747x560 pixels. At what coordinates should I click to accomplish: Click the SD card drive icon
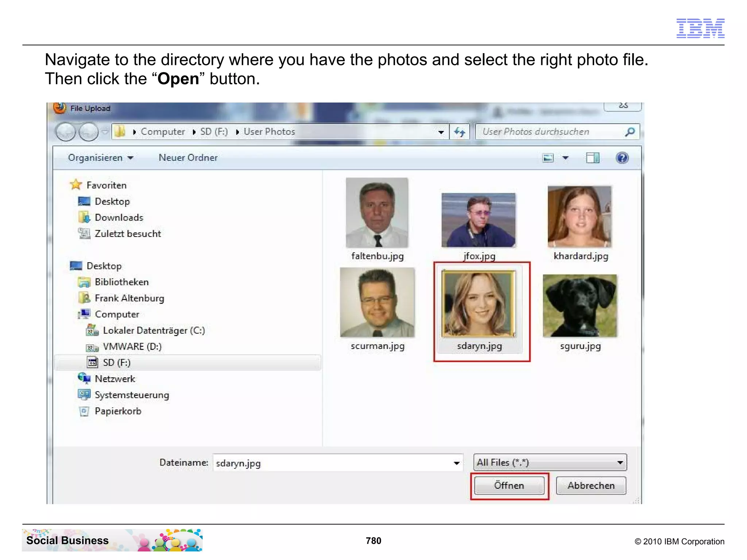pyautogui.click(x=92, y=362)
